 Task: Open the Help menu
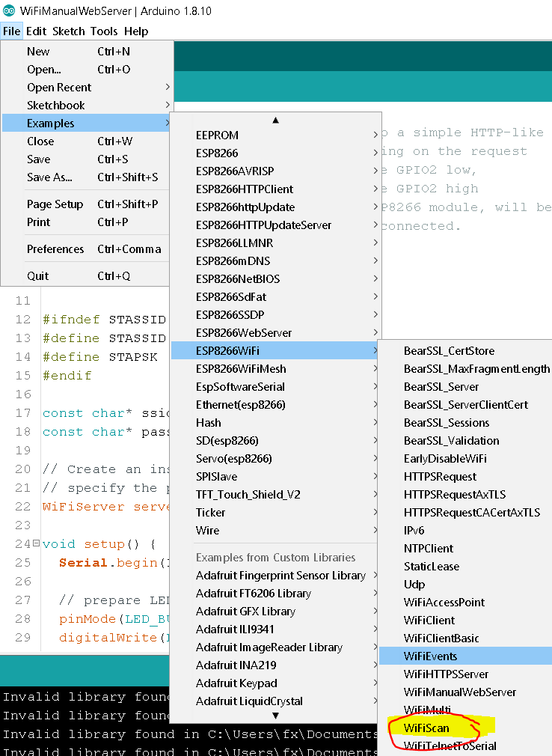[136, 31]
